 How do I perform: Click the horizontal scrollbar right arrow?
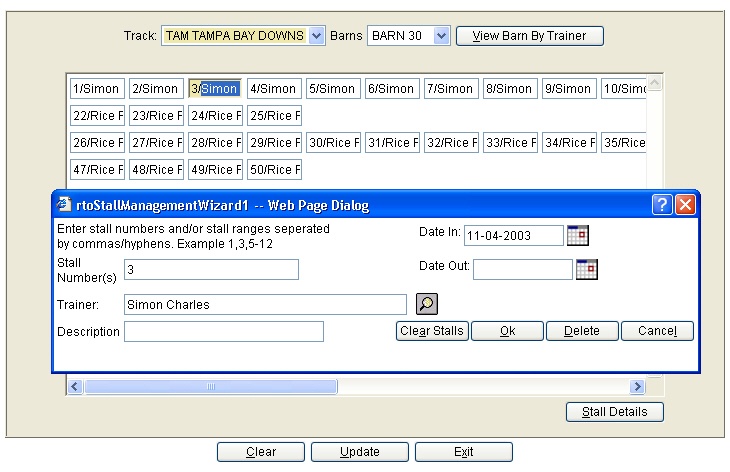637,387
